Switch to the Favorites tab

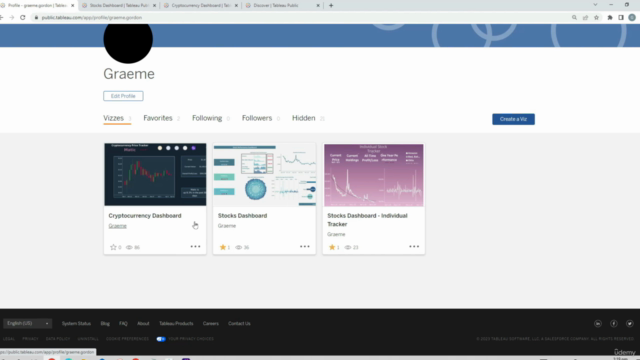pyautogui.click(x=158, y=118)
